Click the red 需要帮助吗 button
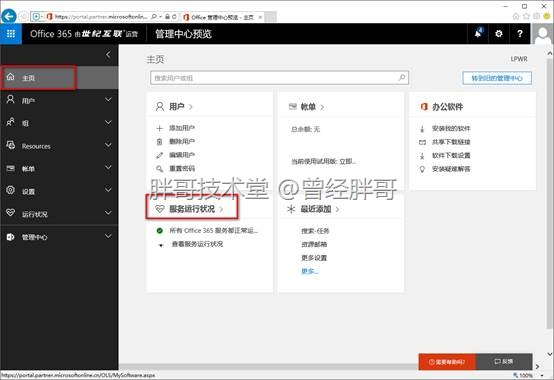Screen dimensions: 554x380 coord(447,362)
